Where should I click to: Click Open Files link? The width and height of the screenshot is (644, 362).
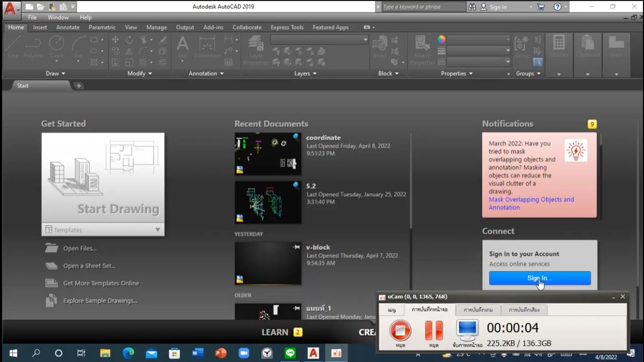pyautogui.click(x=80, y=248)
